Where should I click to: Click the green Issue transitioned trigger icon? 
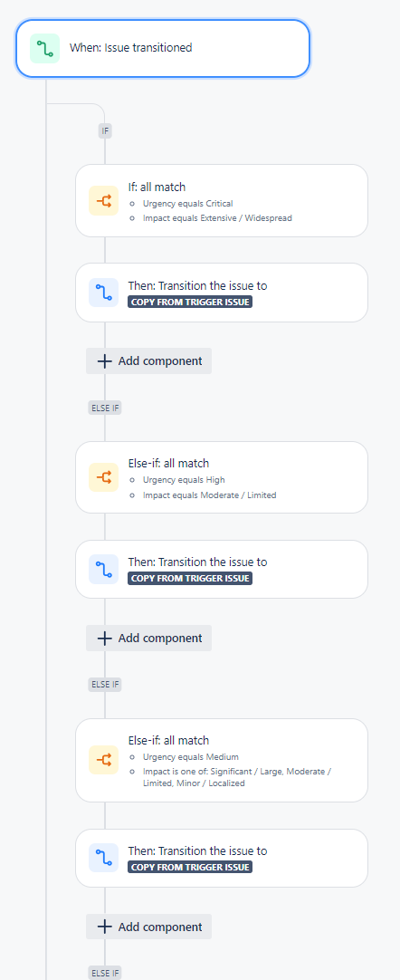[x=45, y=48]
